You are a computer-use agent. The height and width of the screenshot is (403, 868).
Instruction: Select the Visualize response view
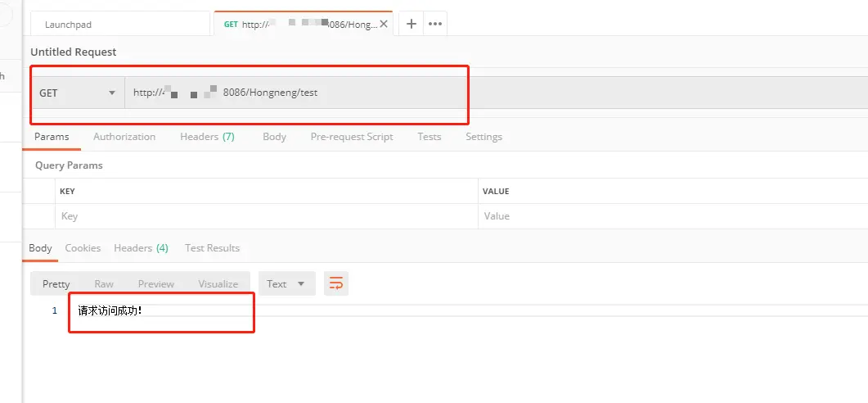coord(218,283)
